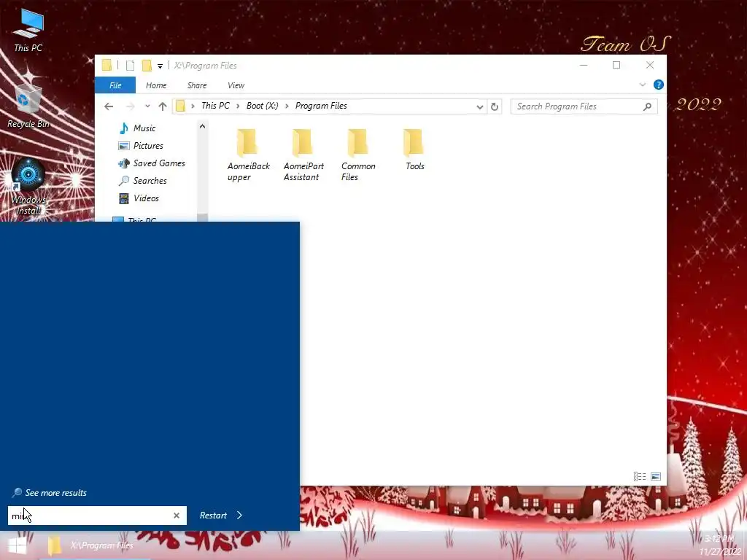Image resolution: width=747 pixels, height=560 pixels.
Task: Switch to details view layout icon
Action: tap(640, 476)
